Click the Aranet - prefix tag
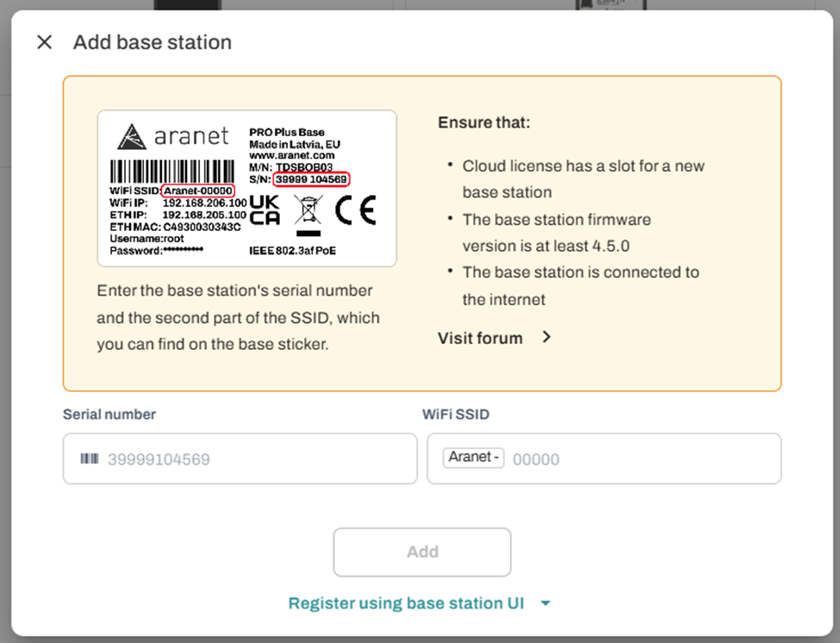The image size is (840, 643). click(473, 458)
